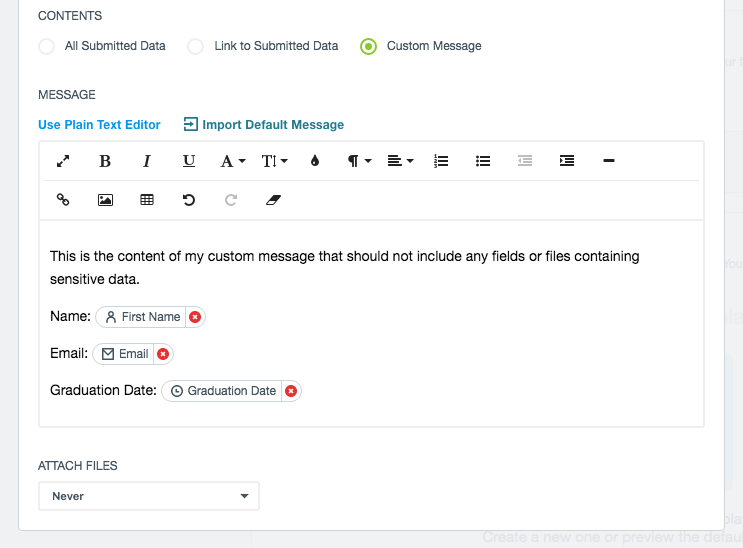Open the text alignment dropdown
The height and width of the screenshot is (548, 743).
pos(400,161)
